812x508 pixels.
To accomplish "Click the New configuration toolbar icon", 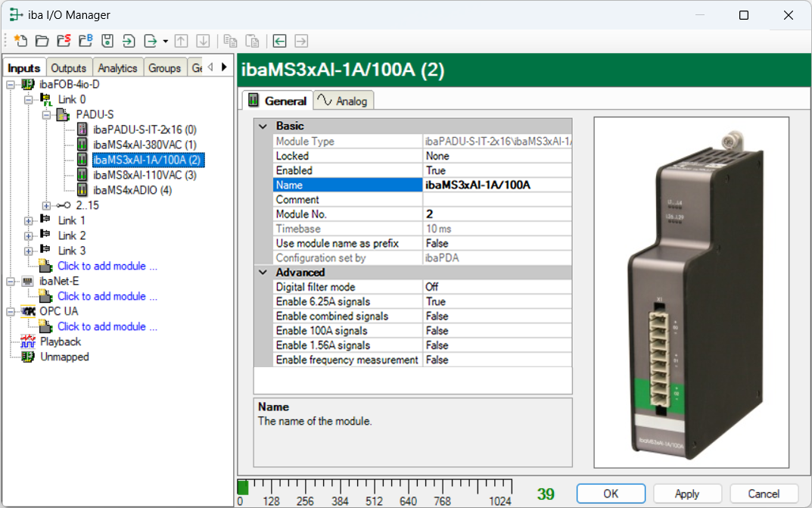I will tap(20, 41).
